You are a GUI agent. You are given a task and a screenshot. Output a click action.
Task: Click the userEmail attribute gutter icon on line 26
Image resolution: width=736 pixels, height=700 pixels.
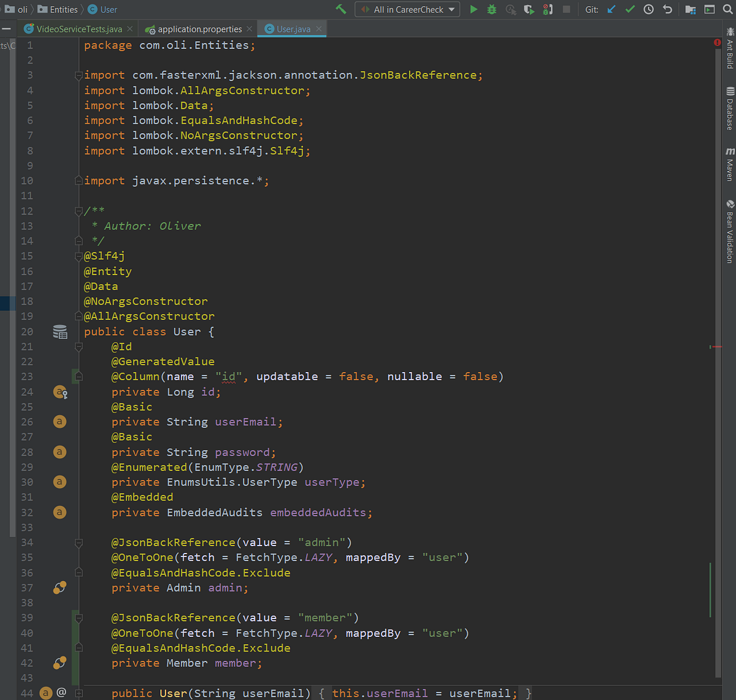[59, 422]
